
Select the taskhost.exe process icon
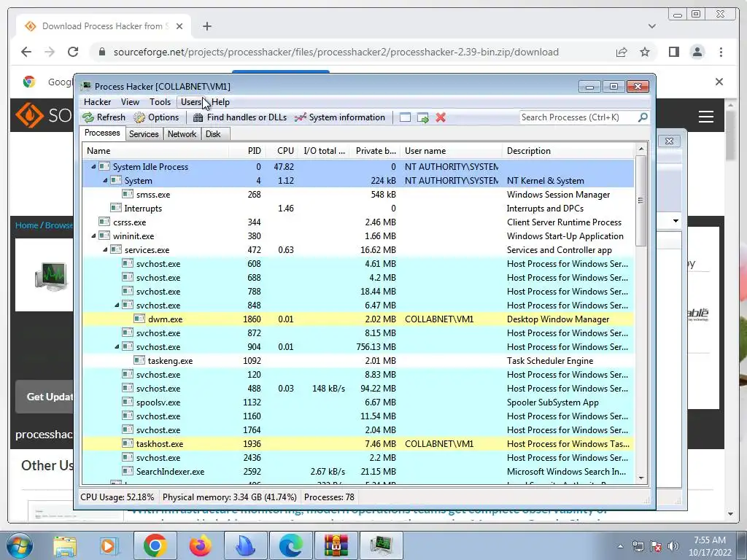(127, 443)
